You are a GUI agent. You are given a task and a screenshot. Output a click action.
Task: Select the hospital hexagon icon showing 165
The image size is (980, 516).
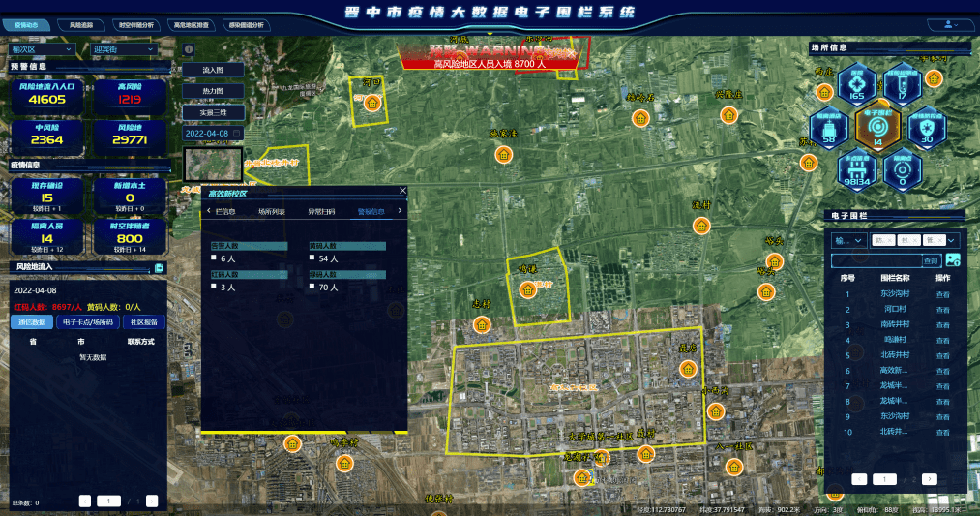(x=856, y=84)
